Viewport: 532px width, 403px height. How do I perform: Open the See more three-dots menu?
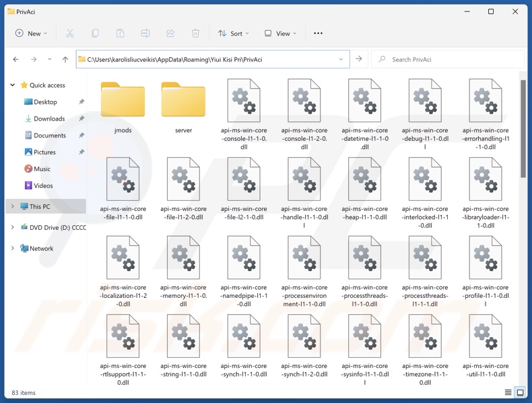tap(318, 33)
